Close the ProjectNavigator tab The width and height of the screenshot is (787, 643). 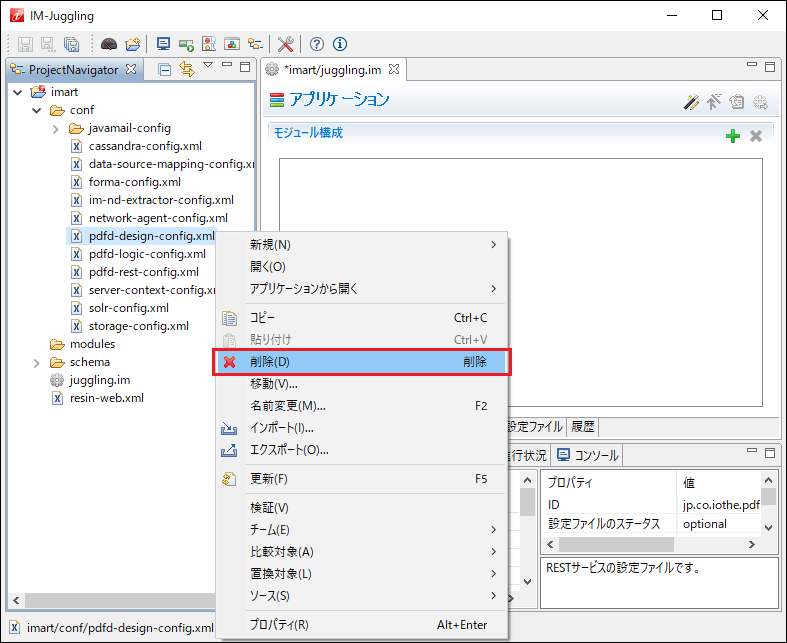[x=131, y=69]
